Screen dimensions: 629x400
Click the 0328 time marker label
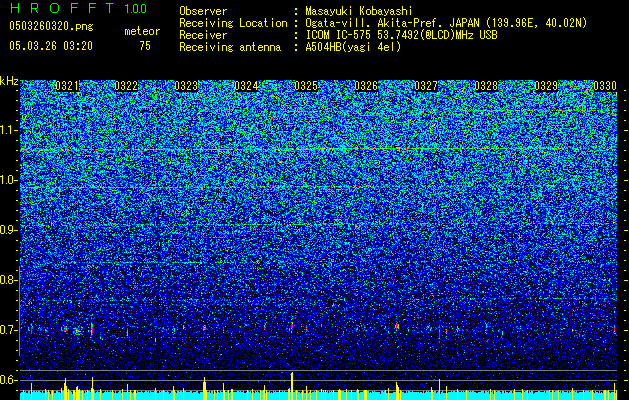[x=486, y=86]
